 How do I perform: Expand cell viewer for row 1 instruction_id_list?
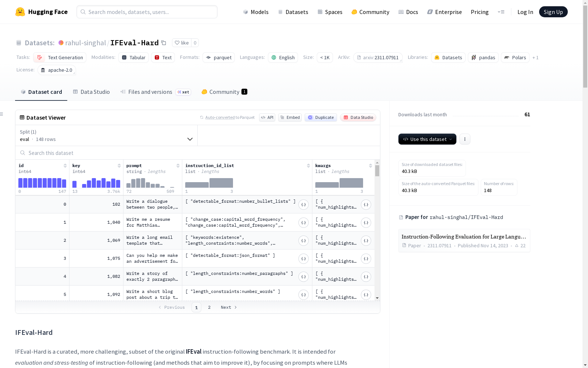(x=304, y=223)
